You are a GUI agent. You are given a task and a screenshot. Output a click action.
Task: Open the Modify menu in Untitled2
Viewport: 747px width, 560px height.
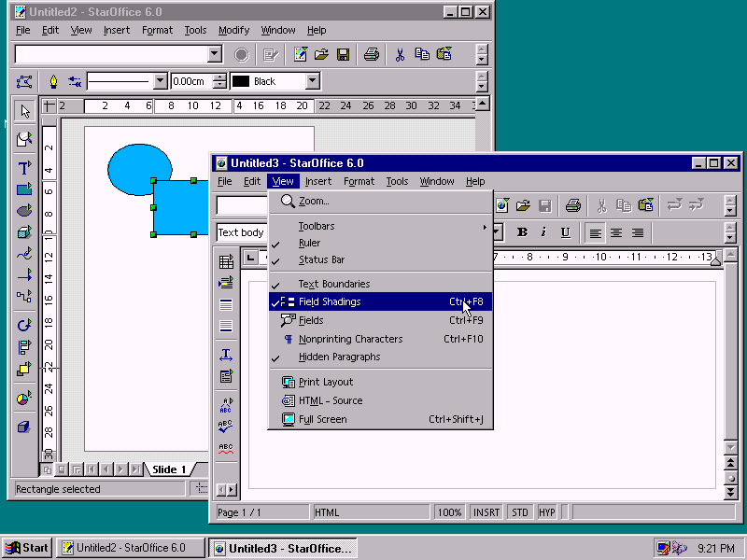click(234, 30)
